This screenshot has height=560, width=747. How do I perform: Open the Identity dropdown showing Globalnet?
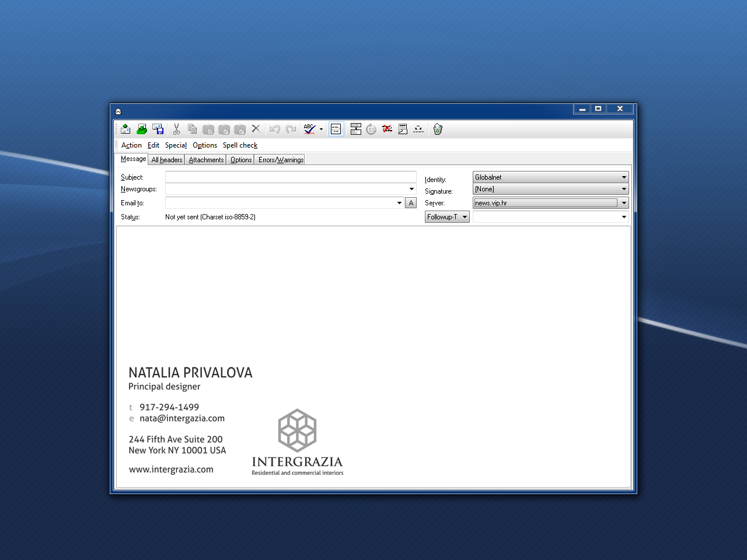point(624,177)
